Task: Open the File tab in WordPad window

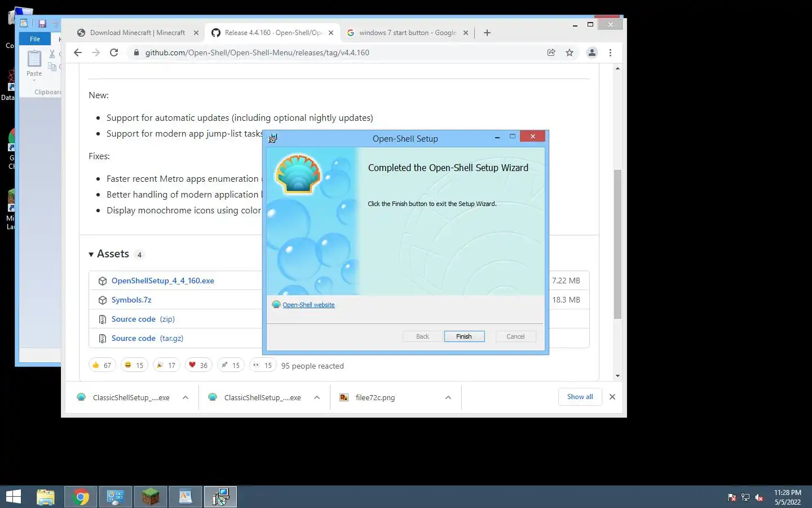Action: (x=35, y=39)
